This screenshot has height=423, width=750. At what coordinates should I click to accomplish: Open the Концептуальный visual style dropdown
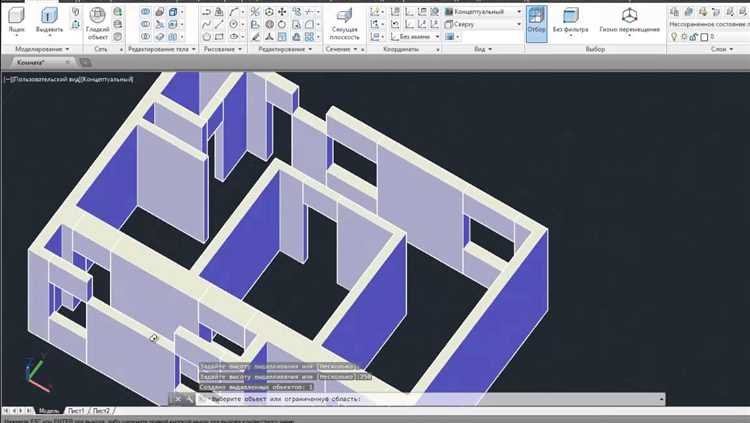pyautogui.click(x=485, y=11)
